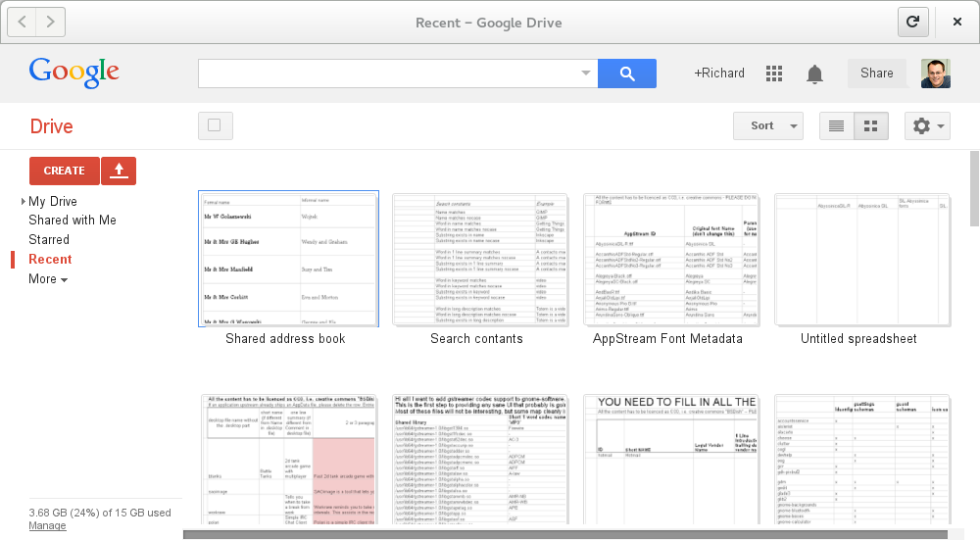Screen dimensions: 980x540
Task: Open My Drive in sidebar
Action: click(x=53, y=201)
